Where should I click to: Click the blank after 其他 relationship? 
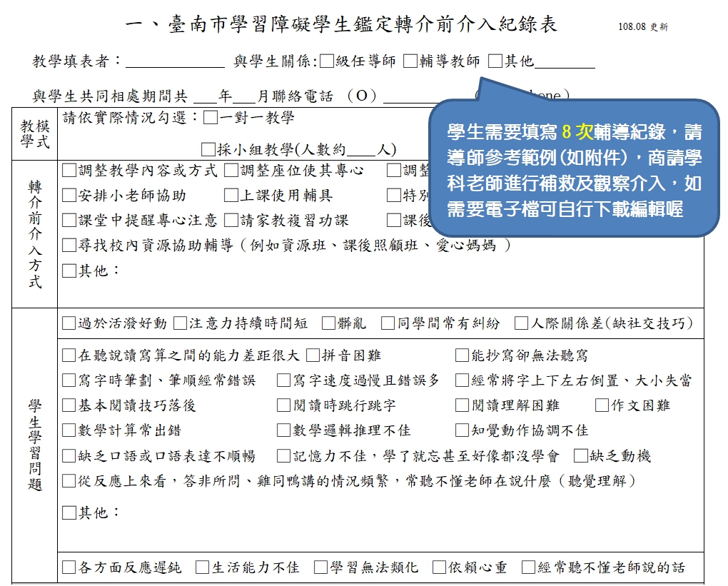(x=565, y=62)
